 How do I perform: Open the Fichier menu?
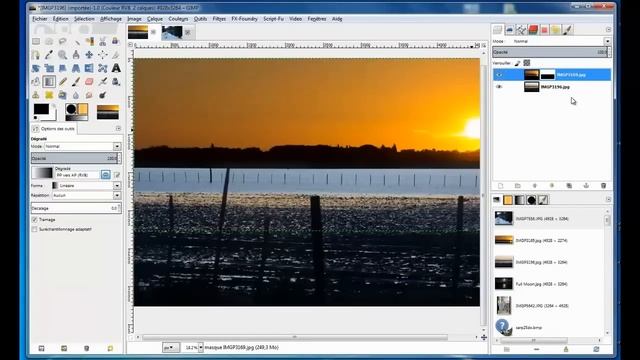pyautogui.click(x=40, y=19)
